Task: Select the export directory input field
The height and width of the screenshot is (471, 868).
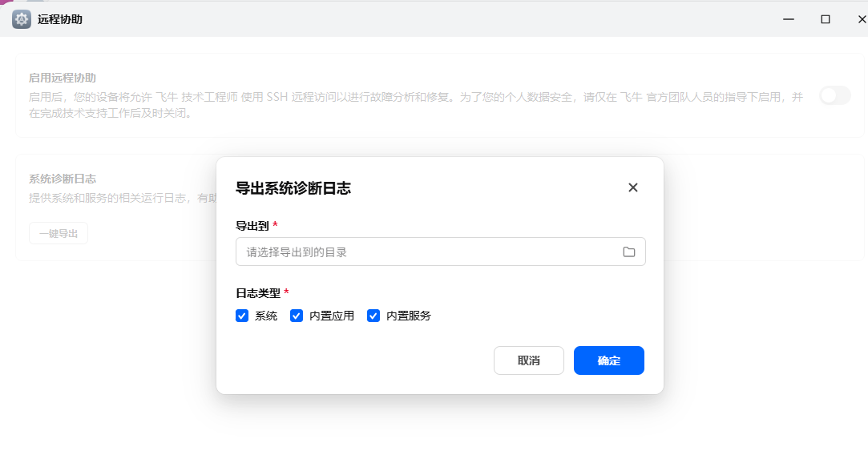Action: click(x=441, y=252)
